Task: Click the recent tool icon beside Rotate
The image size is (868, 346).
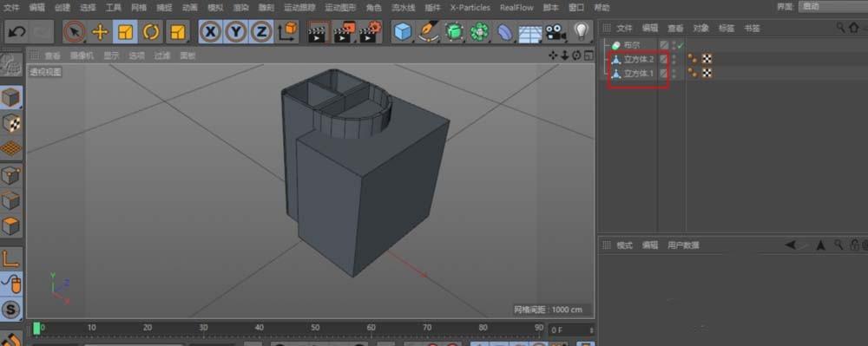Action: [177, 31]
